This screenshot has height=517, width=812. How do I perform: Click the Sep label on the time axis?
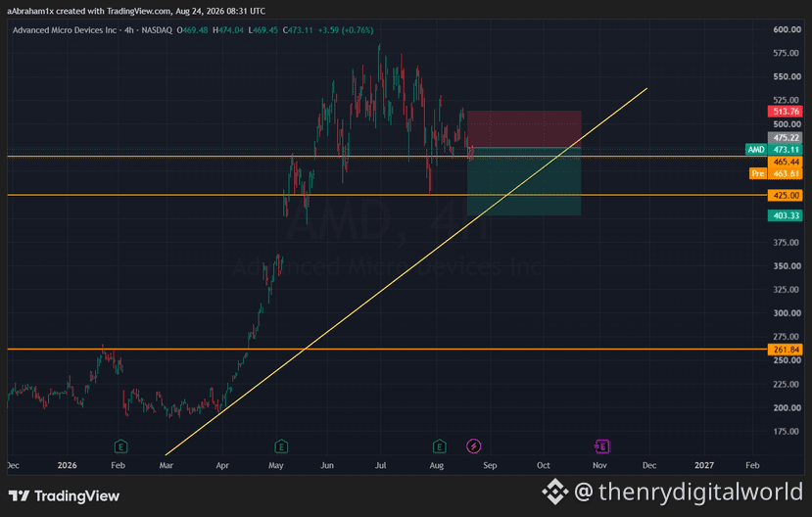(490, 465)
